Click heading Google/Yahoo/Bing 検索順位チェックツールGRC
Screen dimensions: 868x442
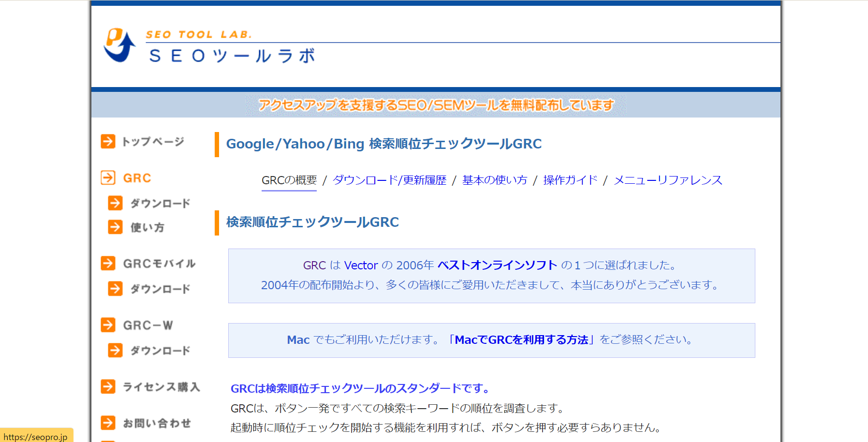tap(384, 144)
